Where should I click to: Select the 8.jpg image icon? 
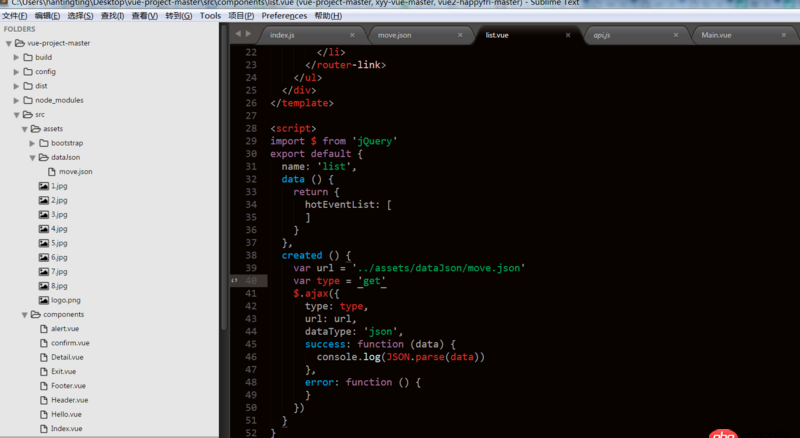pos(44,286)
